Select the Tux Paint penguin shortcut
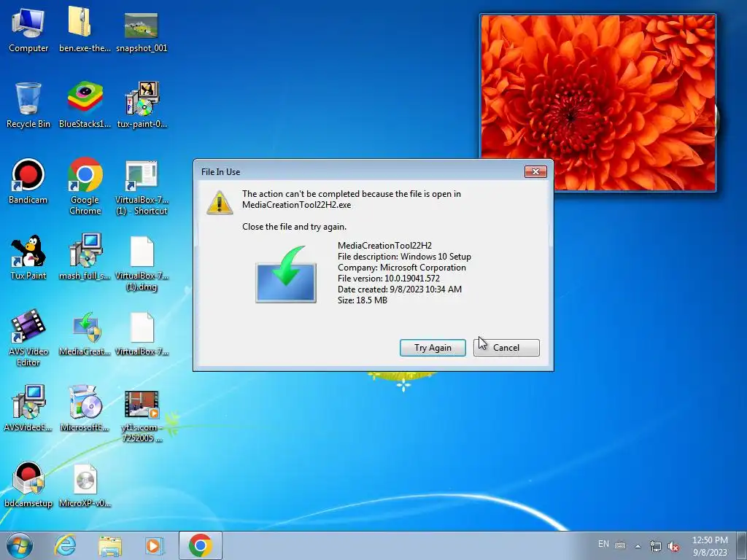The height and width of the screenshot is (560, 747). pos(28,257)
